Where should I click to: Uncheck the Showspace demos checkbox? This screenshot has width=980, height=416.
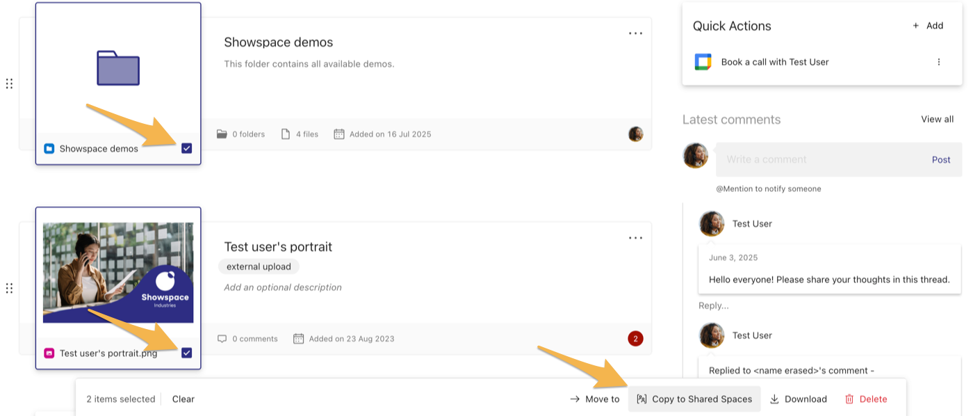coord(186,148)
